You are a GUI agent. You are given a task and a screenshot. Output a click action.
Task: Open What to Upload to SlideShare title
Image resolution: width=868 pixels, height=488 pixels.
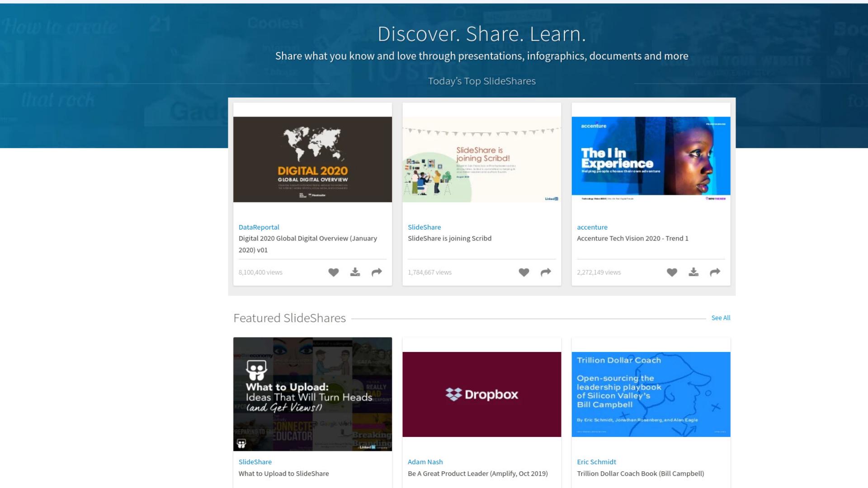[x=283, y=474]
